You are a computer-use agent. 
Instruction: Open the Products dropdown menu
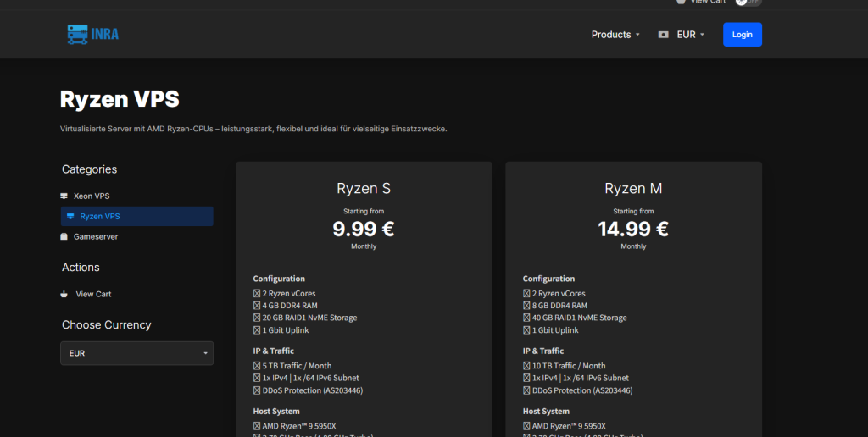tap(615, 35)
